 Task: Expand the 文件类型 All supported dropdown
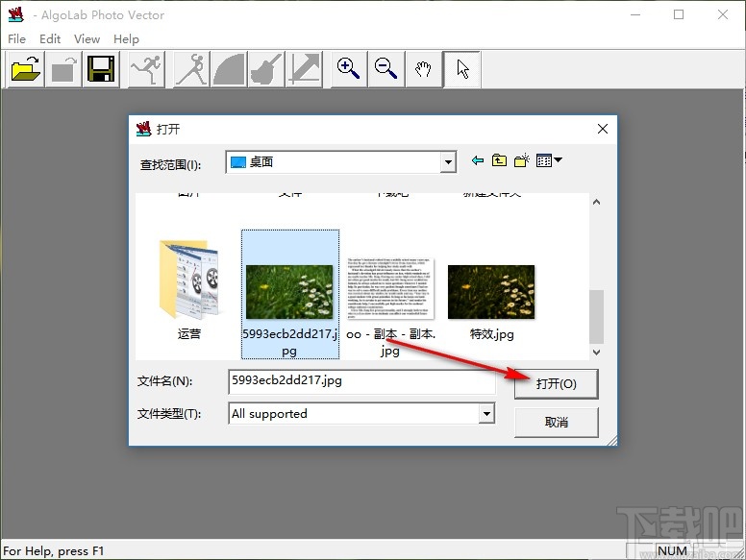486,414
